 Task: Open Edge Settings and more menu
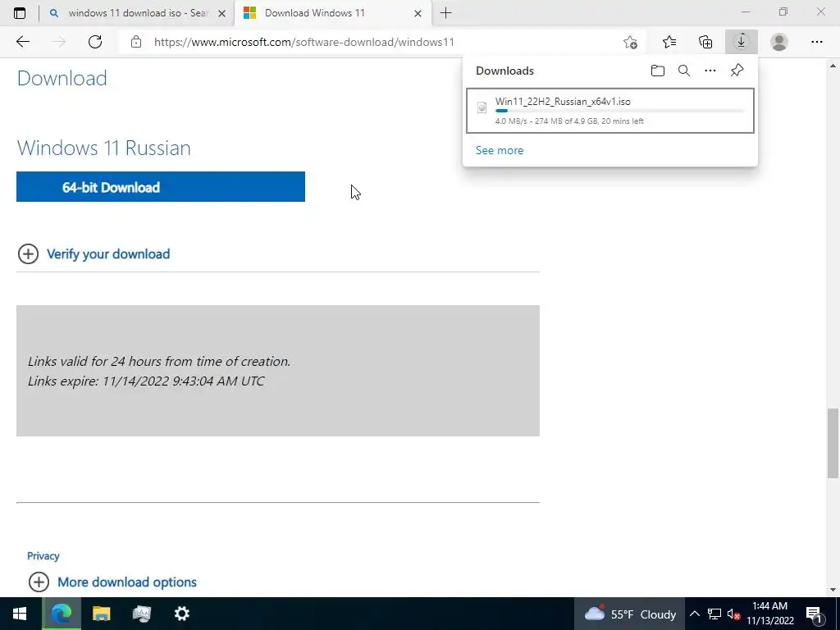click(x=816, y=42)
